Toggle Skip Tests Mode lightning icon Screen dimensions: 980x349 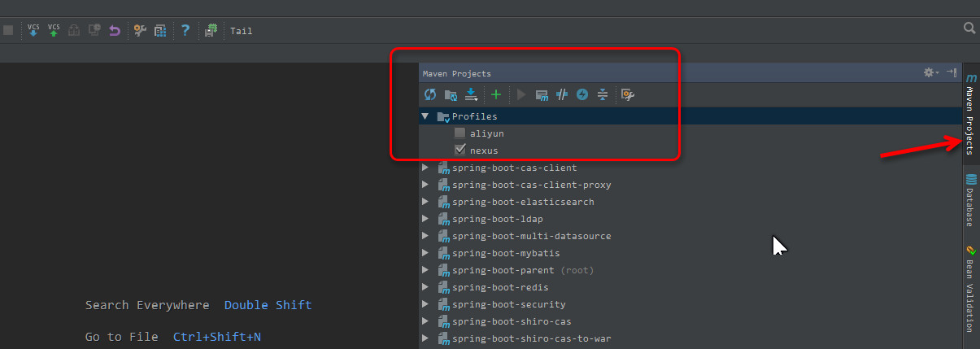[582, 95]
